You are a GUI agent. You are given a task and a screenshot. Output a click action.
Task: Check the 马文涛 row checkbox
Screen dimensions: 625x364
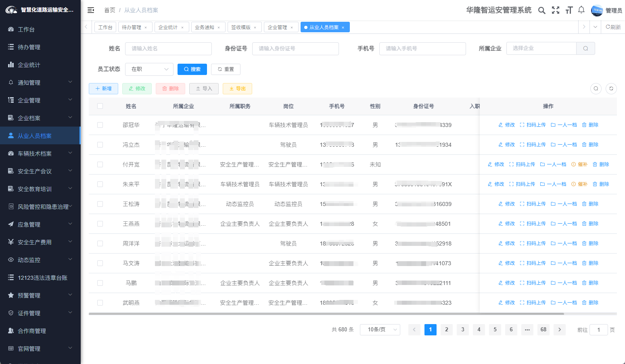[x=100, y=263]
